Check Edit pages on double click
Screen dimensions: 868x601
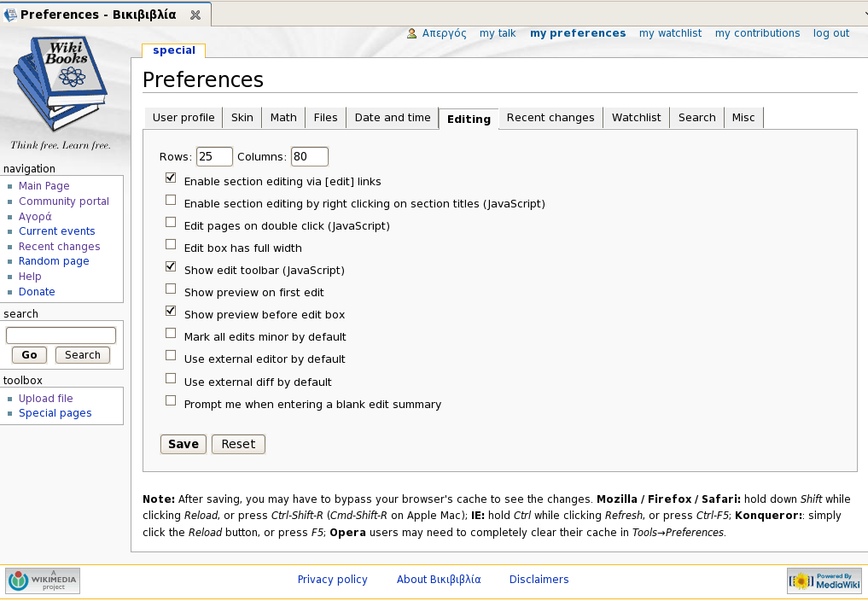[171, 222]
